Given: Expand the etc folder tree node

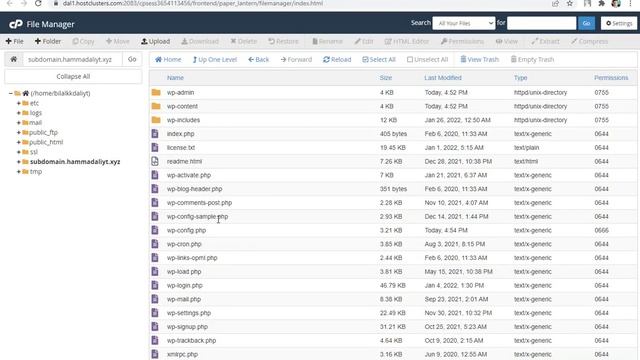Looking at the screenshot, I should 18,103.
